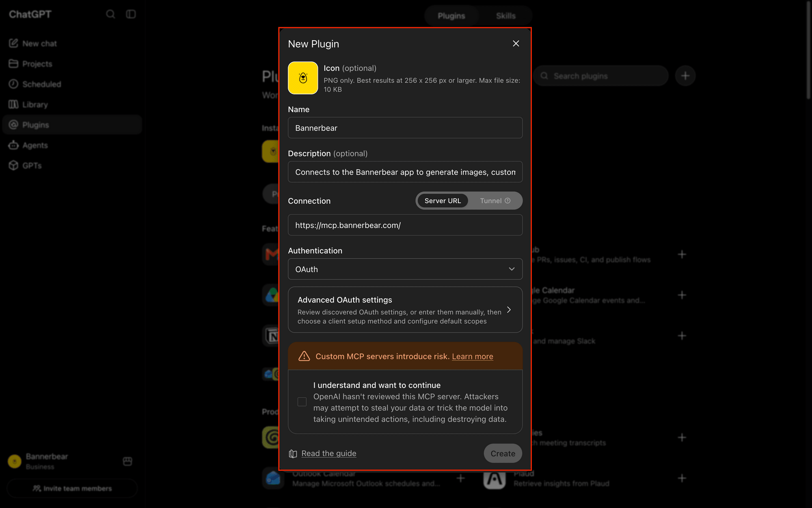Click the workspace icon beside Bannerbear account
Image resolution: width=812 pixels, height=508 pixels.
coord(127,461)
